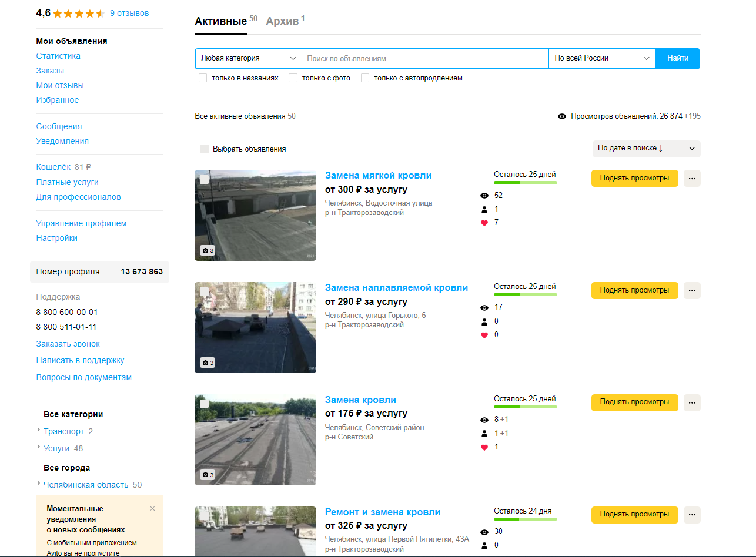Screen dimensions: 756x557
Task: Open Настройки in sidebar
Action: coord(57,238)
